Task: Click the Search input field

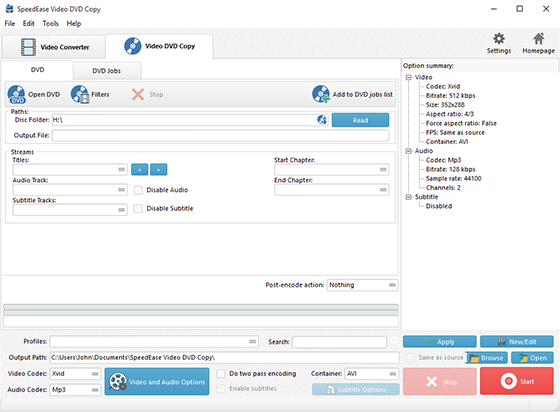Action: tap(339, 342)
